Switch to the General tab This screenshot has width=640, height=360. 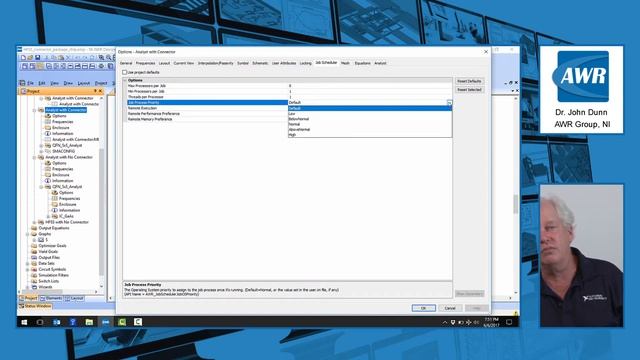click(126, 63)
